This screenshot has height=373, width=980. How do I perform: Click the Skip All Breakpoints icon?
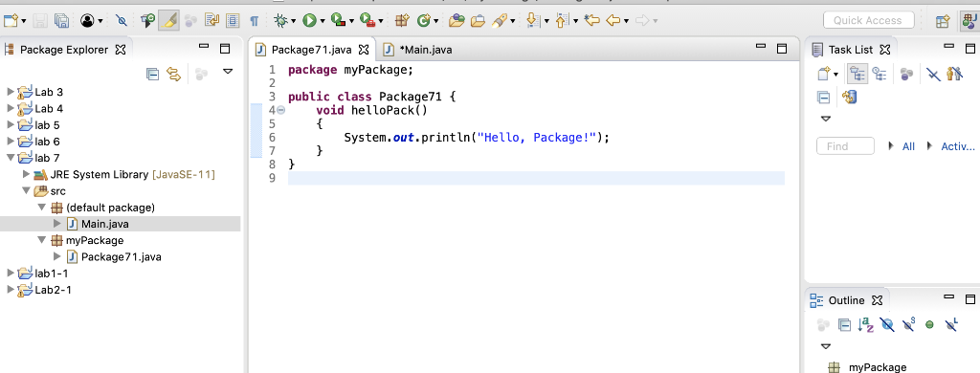coord(122,21)
